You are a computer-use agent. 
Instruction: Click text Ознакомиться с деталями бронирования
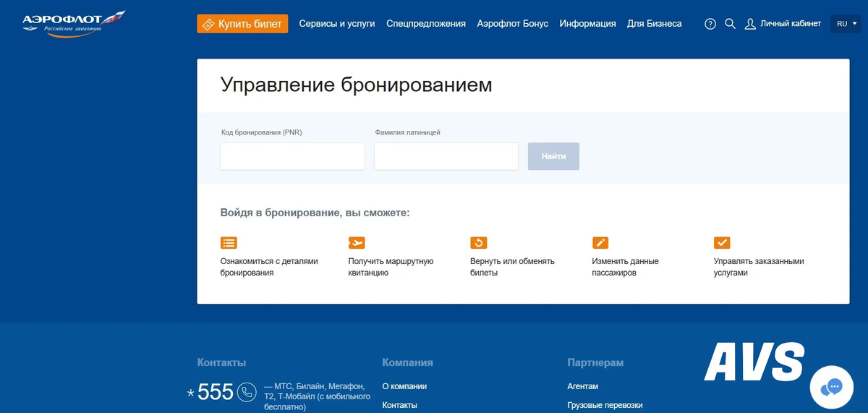click(x=269, y=267)
